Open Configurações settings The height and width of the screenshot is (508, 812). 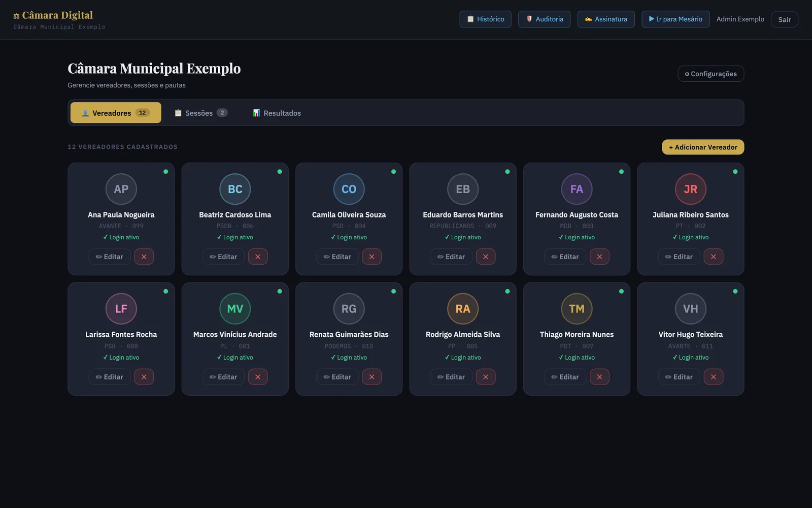coord(711,74)
